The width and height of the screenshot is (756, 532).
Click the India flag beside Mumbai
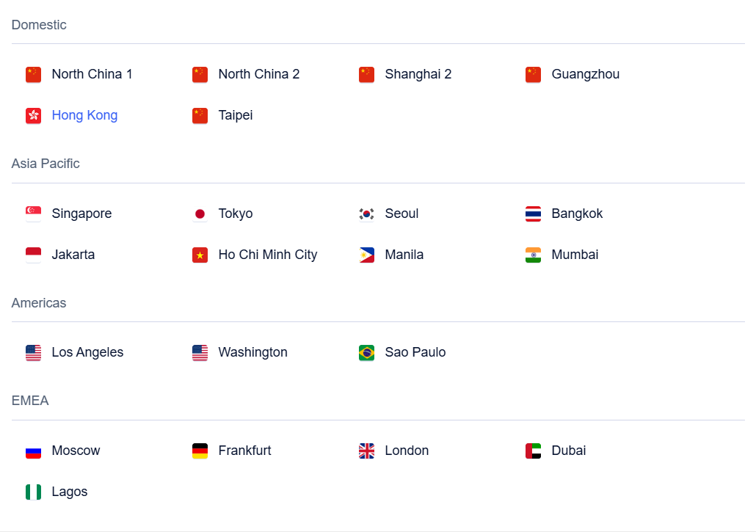click(534, 255)
